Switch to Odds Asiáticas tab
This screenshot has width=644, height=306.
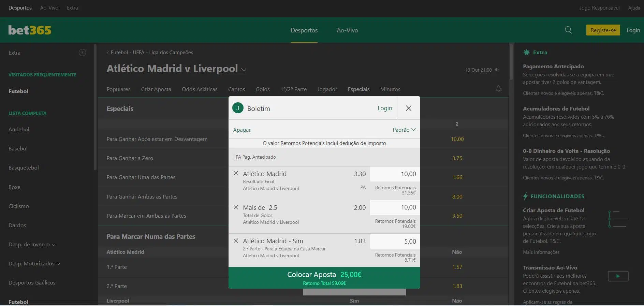(x=200, y=89)
